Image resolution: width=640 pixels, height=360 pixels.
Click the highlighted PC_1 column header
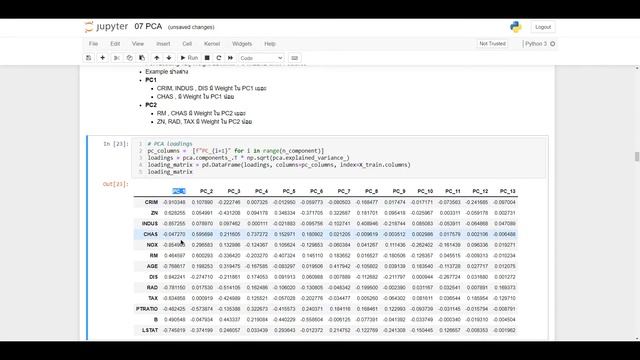click(x=179, y=191)
